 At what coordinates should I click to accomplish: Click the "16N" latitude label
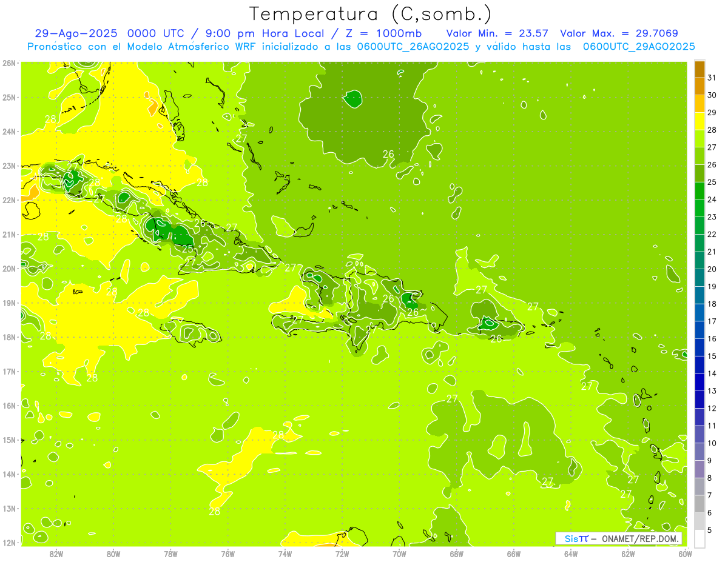click(x=9, y=406)
